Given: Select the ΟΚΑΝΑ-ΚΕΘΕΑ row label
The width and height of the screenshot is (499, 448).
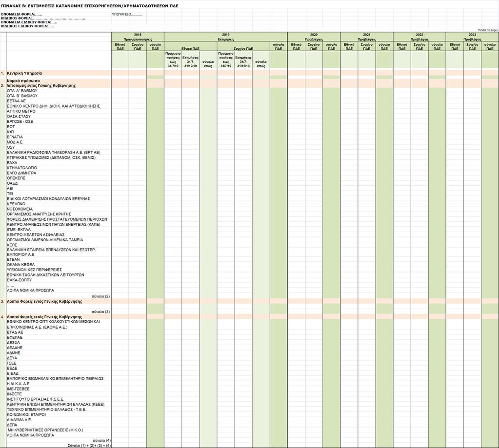Looking at the screenshot, I should click(20, 265).
